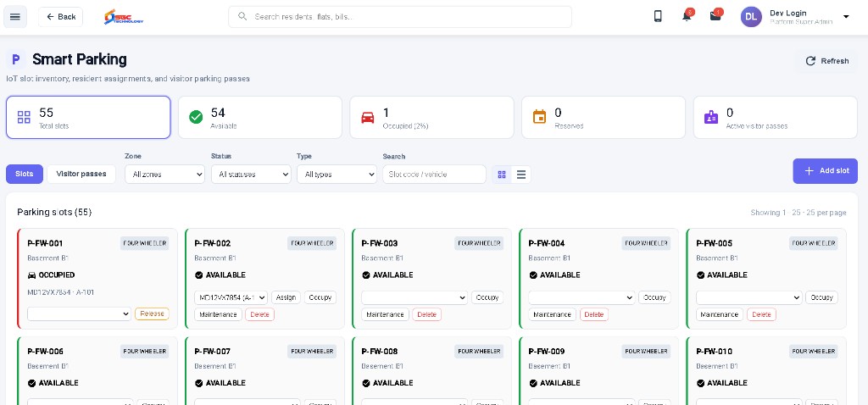
Task: Assign vehicle to slot P-FW-002
Action: tap(286, 297)
